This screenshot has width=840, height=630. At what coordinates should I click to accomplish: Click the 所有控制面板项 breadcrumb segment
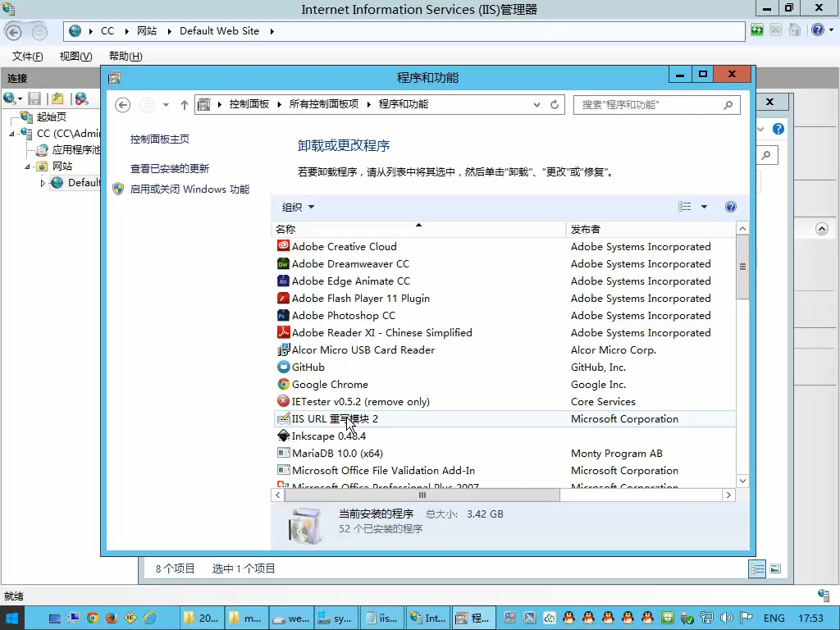point(323,104)
